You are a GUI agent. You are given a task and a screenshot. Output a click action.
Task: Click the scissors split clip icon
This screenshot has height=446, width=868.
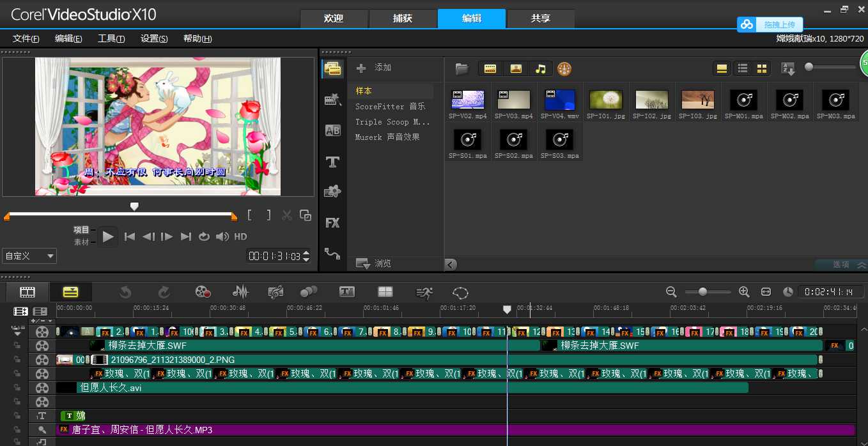pos(287,215)
